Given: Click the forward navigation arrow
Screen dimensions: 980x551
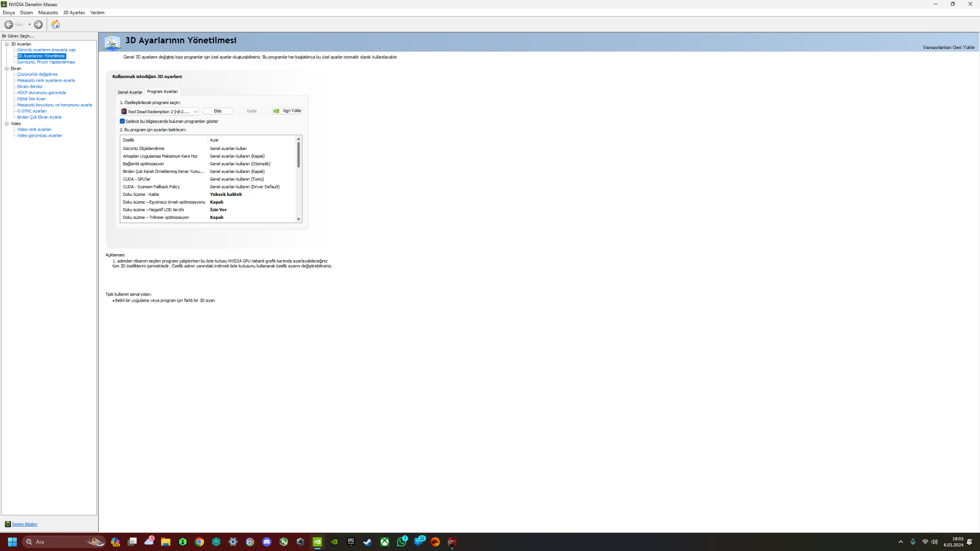Looking at the screenshot, I should point(38,24).
